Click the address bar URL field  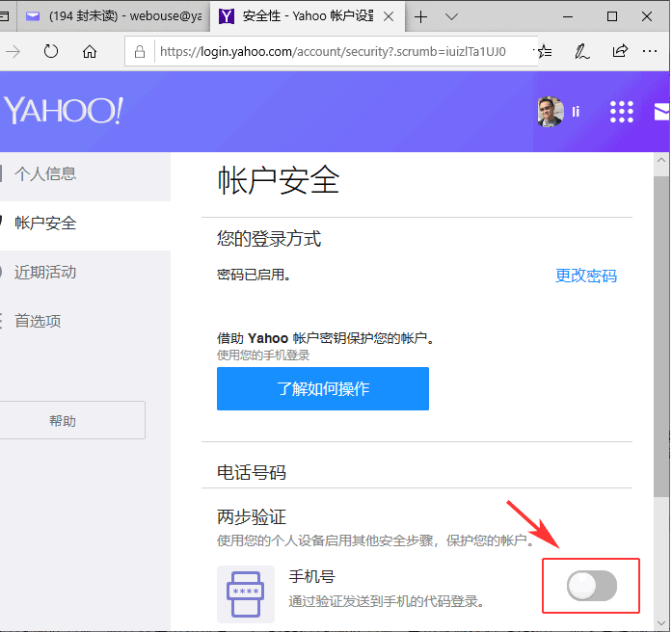(333, 52)
